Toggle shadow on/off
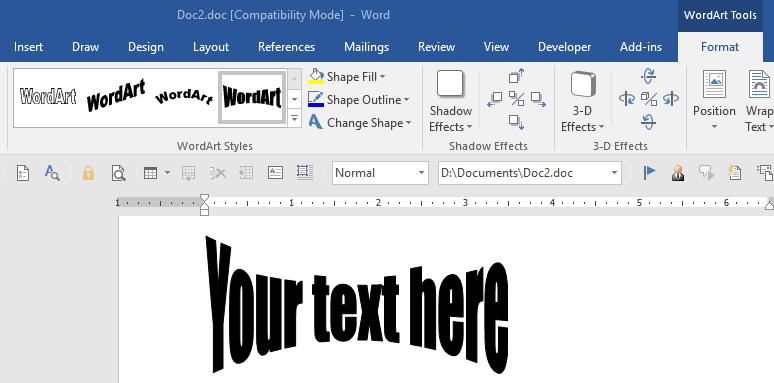The height and width of the screenshot is (383, 774). pos(516,99)
